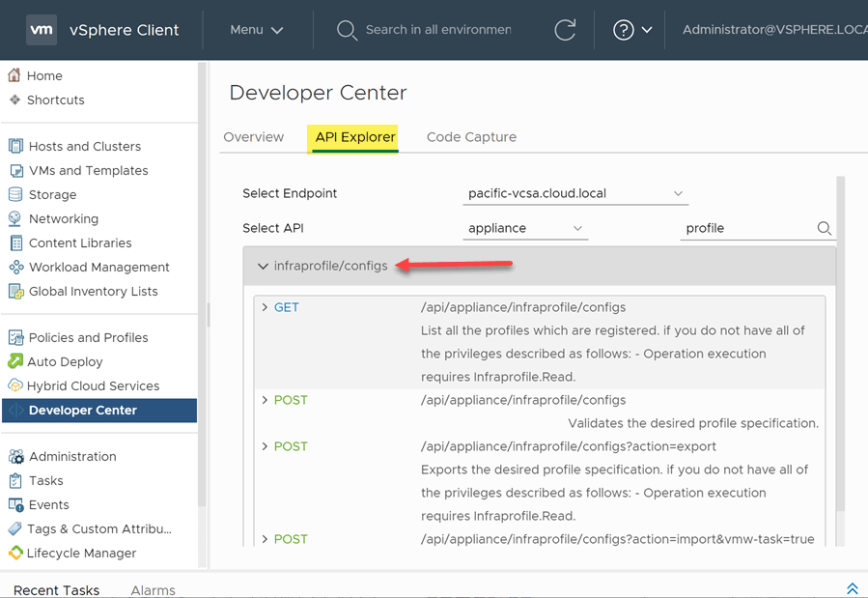Viewport: 868px width, 598px height.
Task: Expand the POST configs?action=import row
Action: pyautogui.click(x=265, y=539)
